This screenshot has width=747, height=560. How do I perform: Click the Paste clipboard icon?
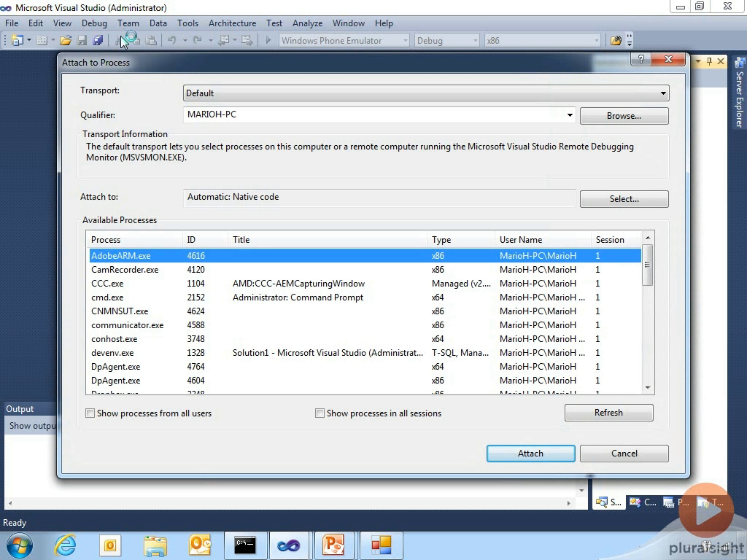tap(151, 41)
